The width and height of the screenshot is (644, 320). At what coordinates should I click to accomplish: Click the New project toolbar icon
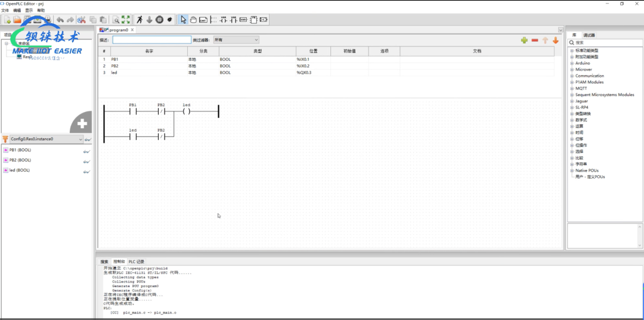(7, 20)
